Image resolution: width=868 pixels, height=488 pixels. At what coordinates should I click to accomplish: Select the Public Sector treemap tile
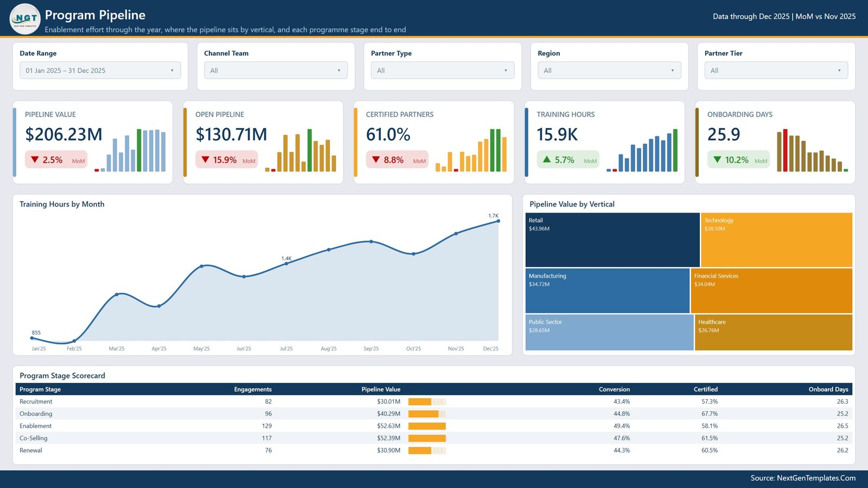pos(610,332)
